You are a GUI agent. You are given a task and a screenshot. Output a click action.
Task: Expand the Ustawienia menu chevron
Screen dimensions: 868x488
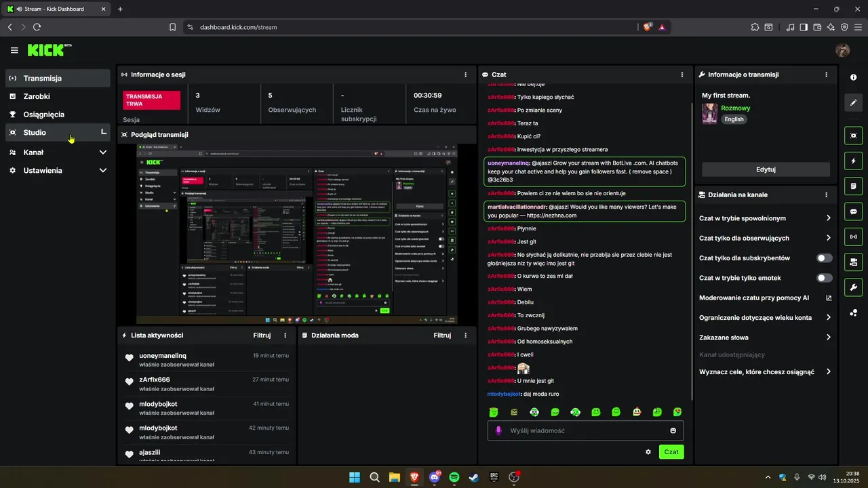pyautogui.click(x=103, y=171)
